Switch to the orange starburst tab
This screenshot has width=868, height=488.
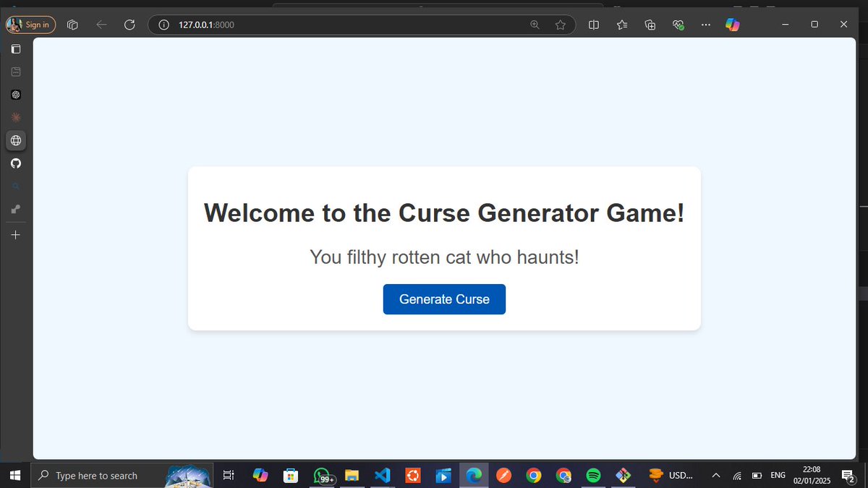click(x=16, y=117)
